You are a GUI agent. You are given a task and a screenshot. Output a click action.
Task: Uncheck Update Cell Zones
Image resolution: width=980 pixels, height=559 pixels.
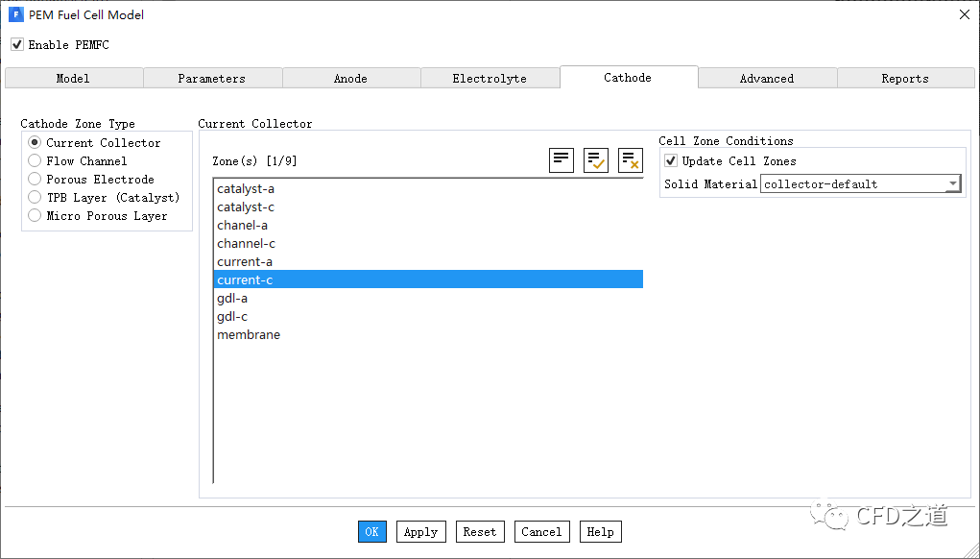[x=671, y=161]
